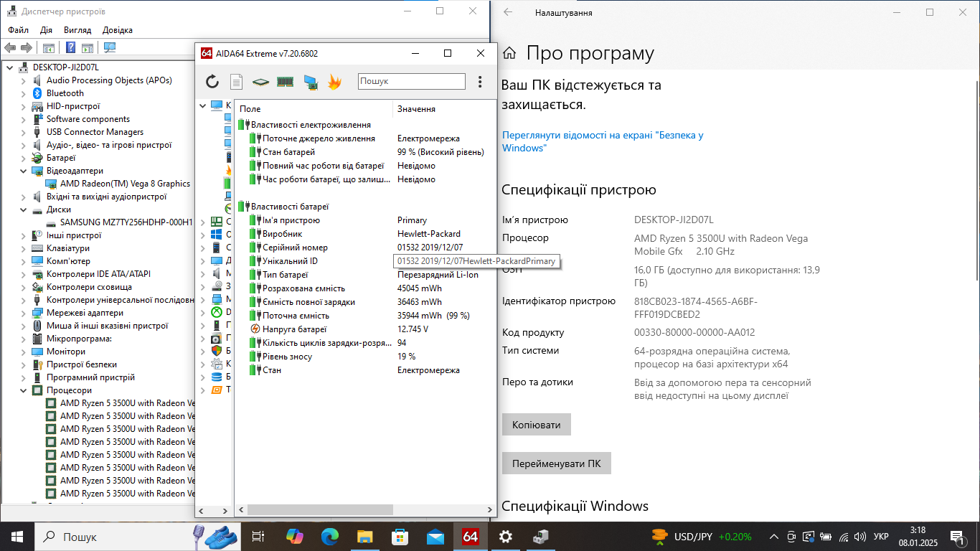Click the memory module icon in AIDA64 toolbar

point(285,82)
